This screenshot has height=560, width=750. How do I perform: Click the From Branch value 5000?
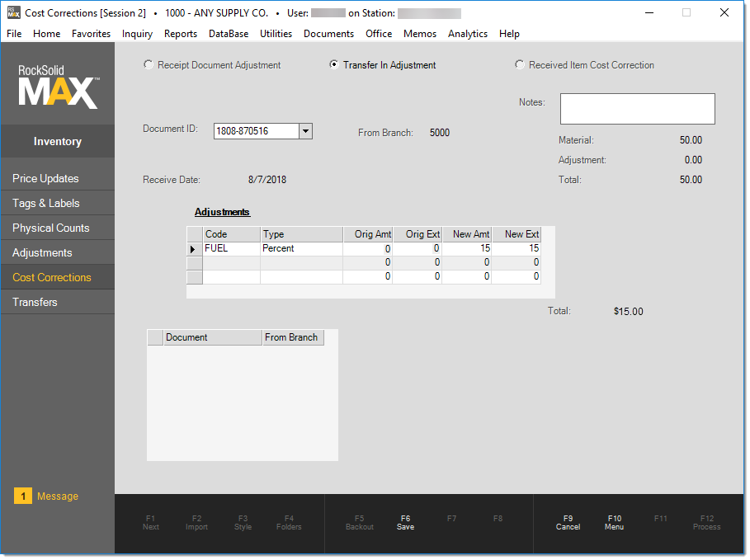click(x=440, y=133)
